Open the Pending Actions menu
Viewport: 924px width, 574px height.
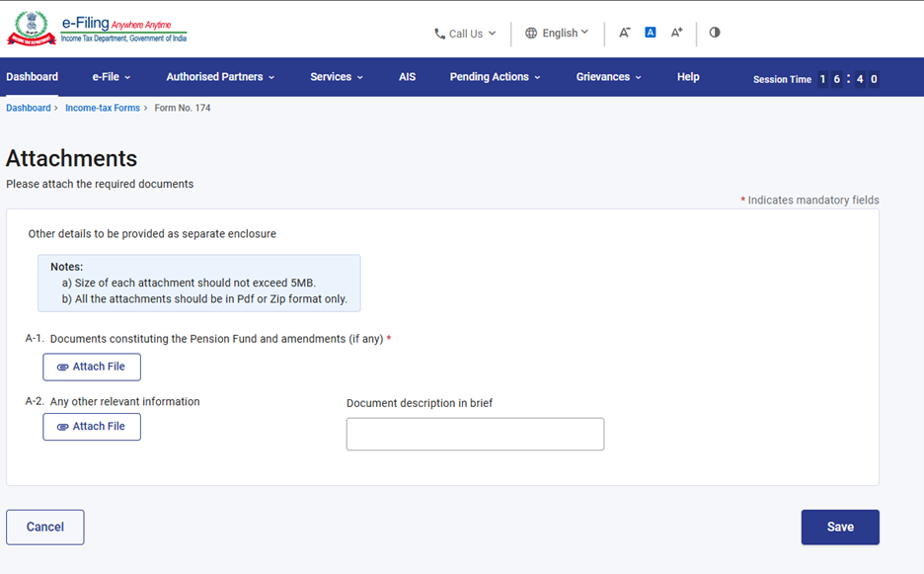(495, 77)
